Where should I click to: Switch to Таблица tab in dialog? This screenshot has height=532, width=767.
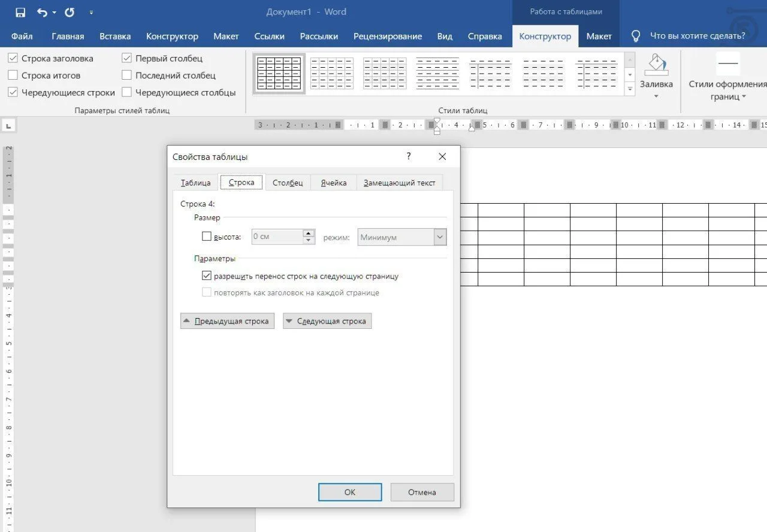coord(195,183)
